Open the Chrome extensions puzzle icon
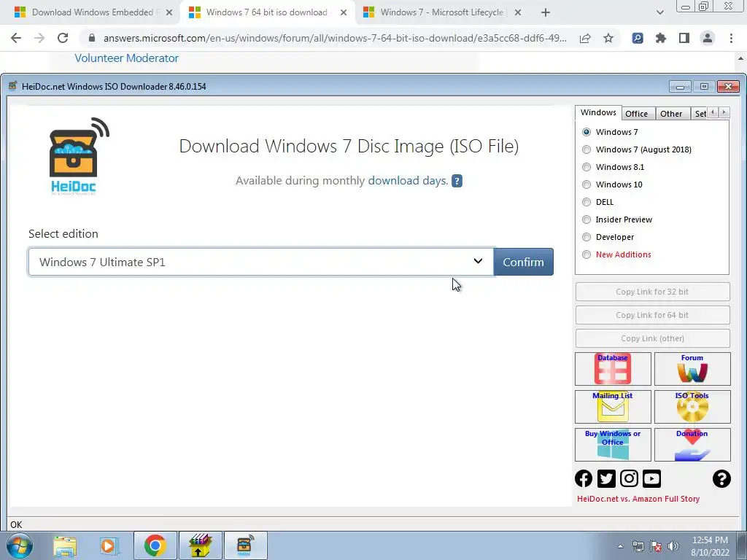Screen dimensions: 747x560 tap(660, 38)
